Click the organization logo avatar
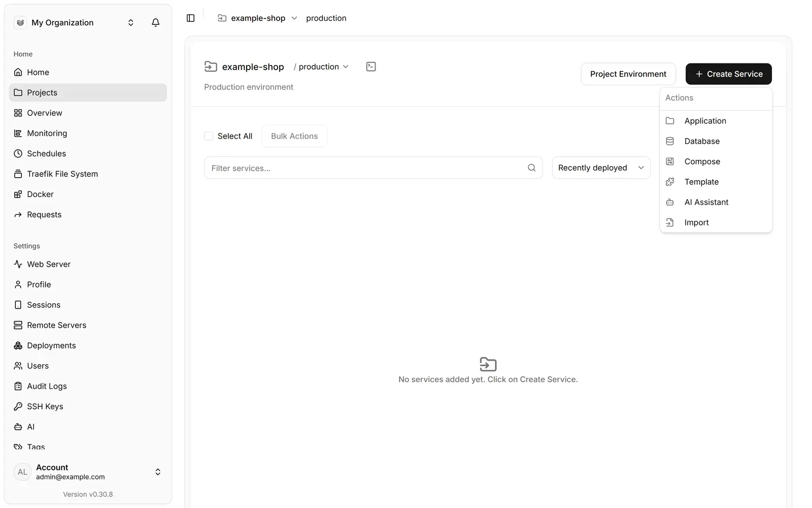Screen dimensions: 812x508 tap(20, 22)
